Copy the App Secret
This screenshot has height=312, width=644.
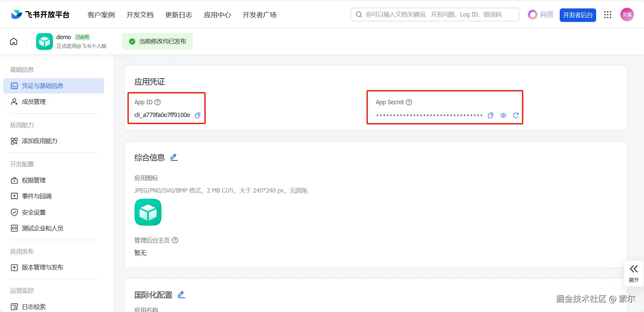(491, 115)
